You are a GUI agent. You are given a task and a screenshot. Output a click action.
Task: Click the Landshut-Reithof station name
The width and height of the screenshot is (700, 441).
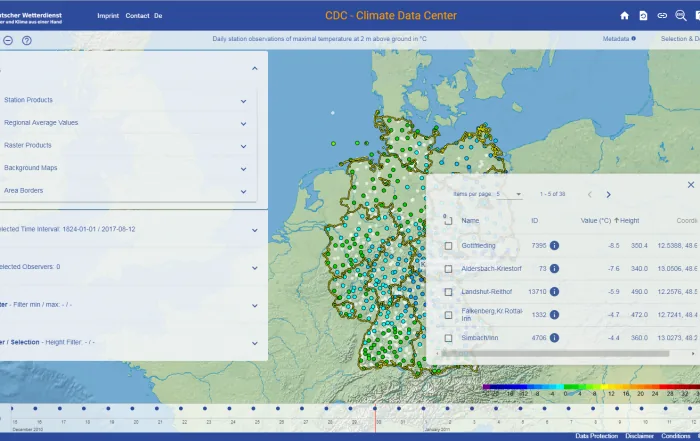[x=487, y=292]
